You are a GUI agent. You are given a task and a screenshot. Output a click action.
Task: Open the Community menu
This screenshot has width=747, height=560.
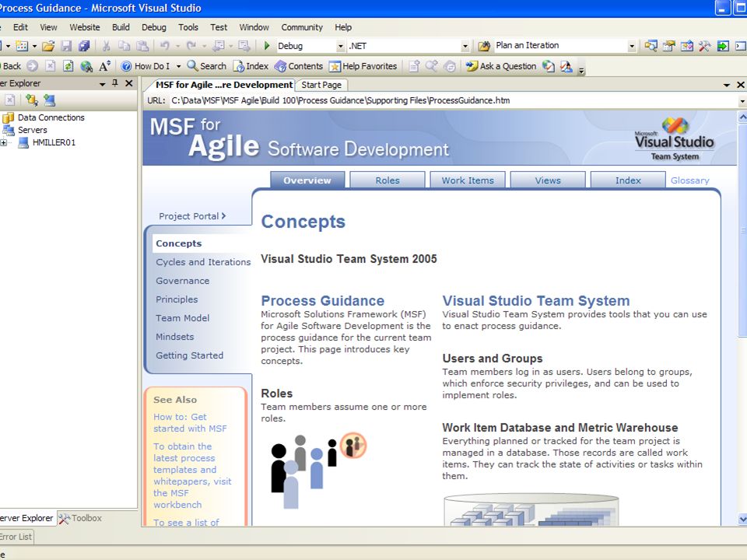[302, 27]
